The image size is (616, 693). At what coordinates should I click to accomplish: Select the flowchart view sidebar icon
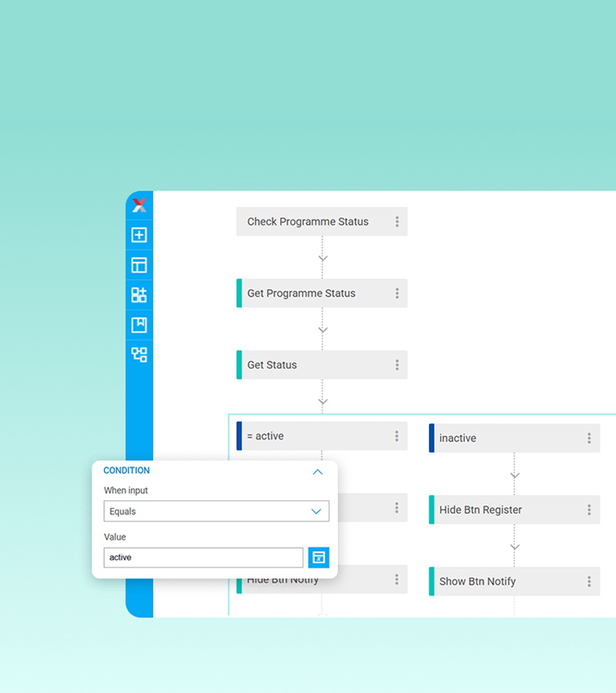[x=139, y=354]
